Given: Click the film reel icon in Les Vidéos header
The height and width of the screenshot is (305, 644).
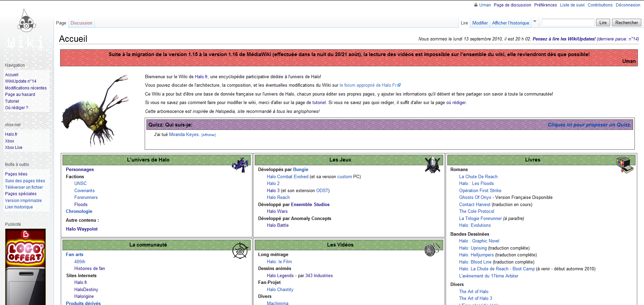Looking at the screenshot, I should coord(432,250).
